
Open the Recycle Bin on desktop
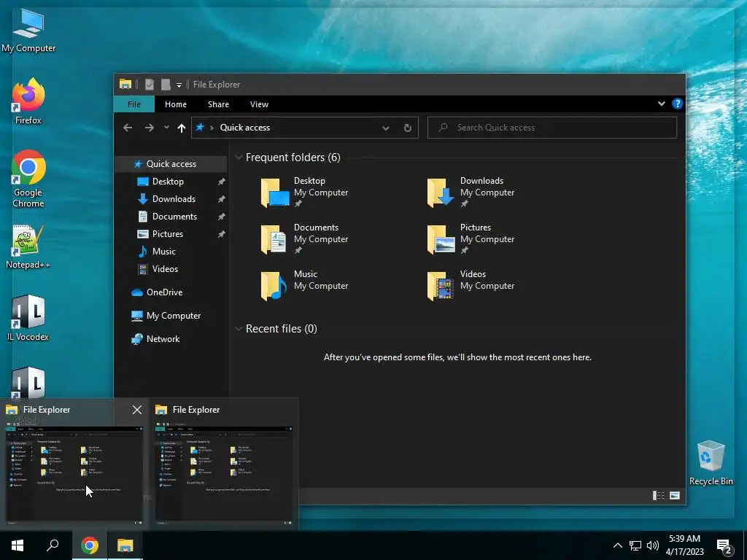711,463
